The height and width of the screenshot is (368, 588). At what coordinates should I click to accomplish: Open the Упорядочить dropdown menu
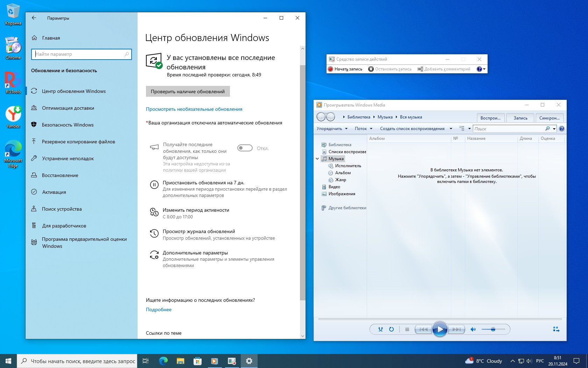332,129
